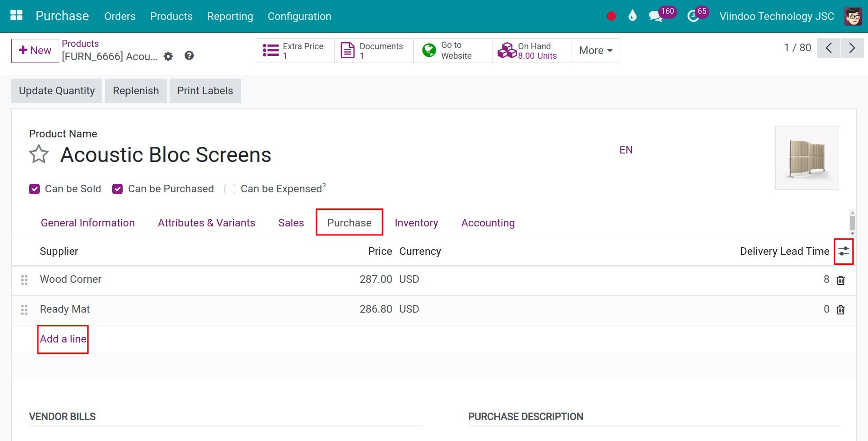
Task: Open the Vindoo Technology JSC company switcher
Action: (x=777, y=16)
